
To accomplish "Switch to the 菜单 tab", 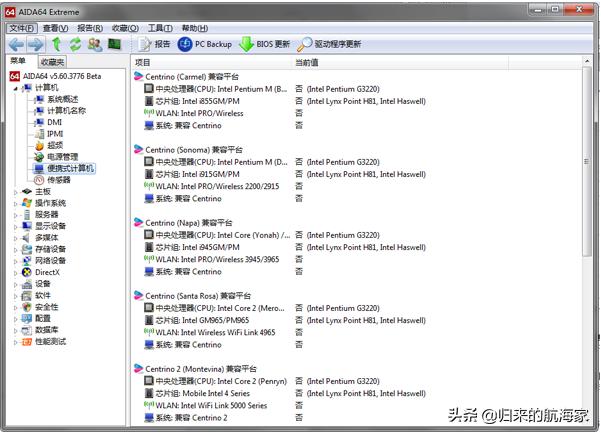I will (18, 61).
